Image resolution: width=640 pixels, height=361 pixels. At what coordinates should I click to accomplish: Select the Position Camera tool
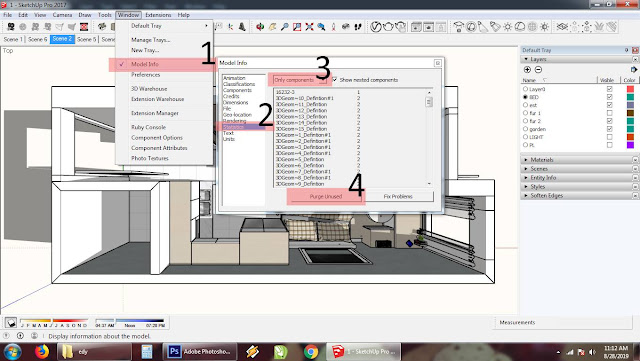tap(333, 27)
